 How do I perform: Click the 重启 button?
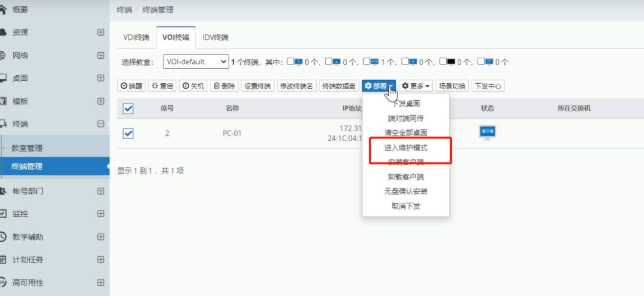click(x=162, y=86)
